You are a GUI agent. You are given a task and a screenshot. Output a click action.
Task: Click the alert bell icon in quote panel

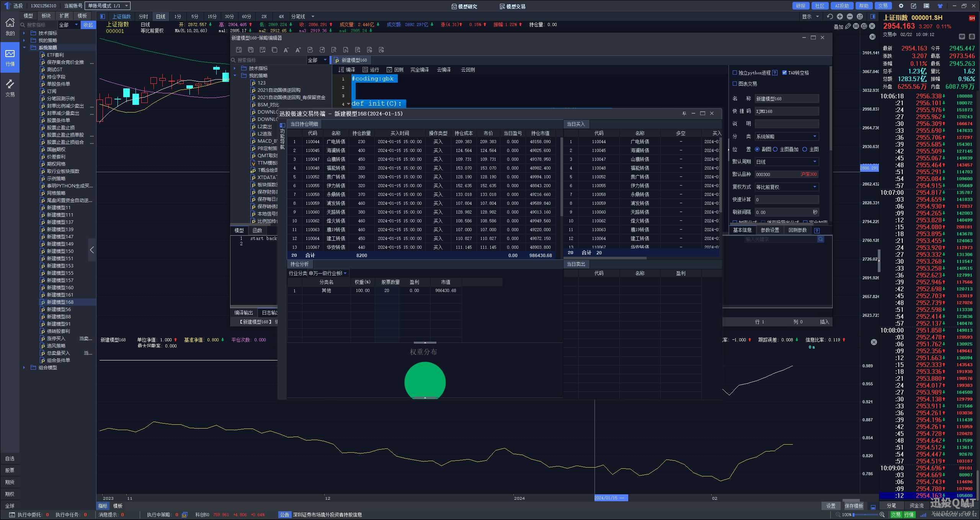972,37
